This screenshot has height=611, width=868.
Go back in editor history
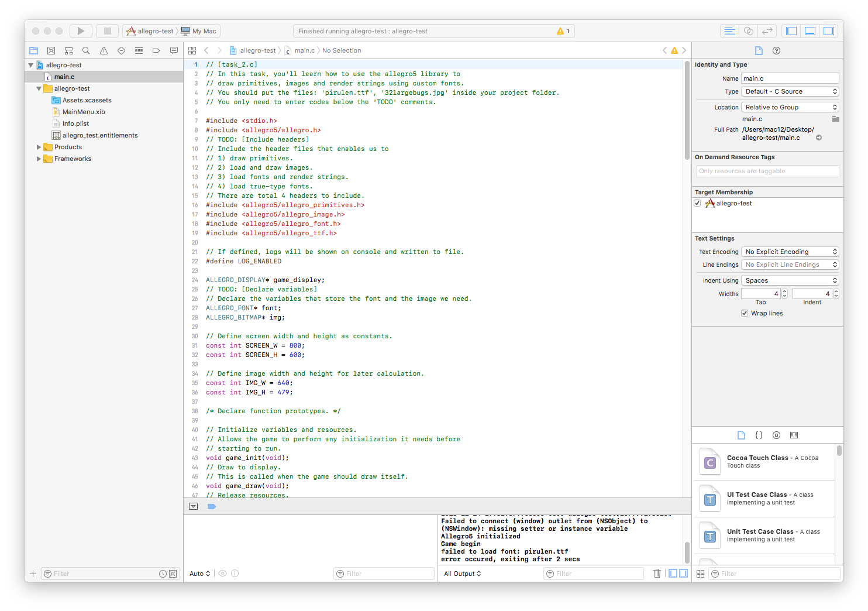click(x=206, y=50)
